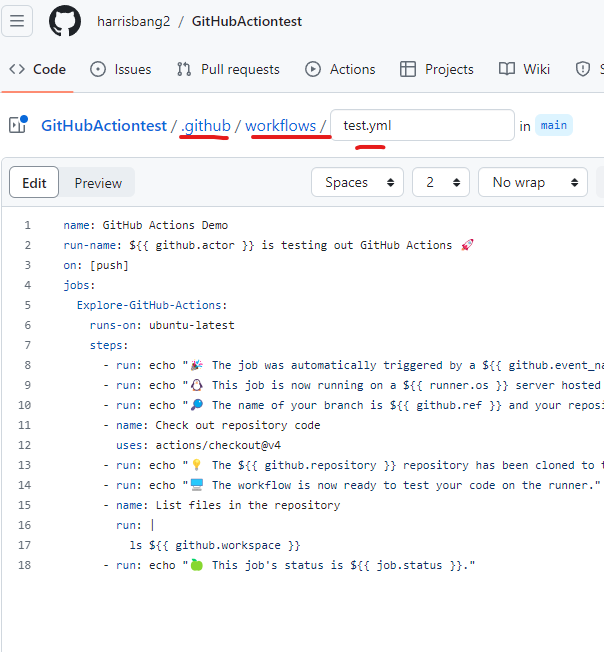Click the test.yml filename input field
Screen dimensions: 604x652
point(422,125)
